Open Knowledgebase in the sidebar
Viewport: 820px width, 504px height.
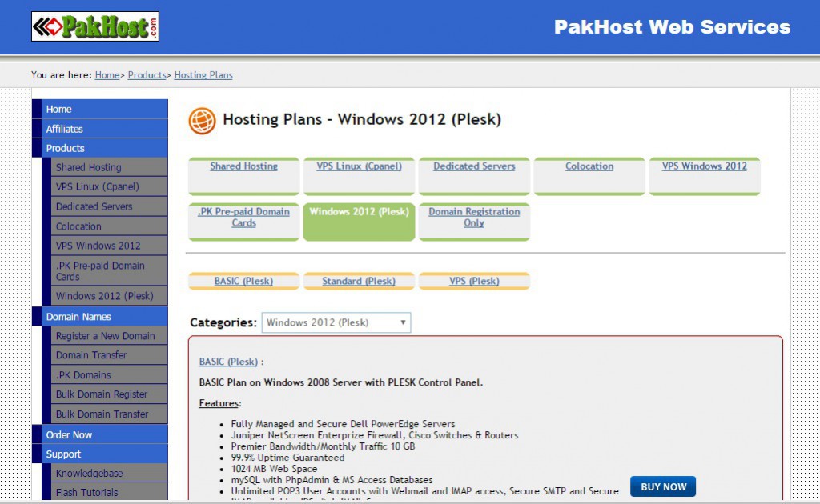tap(109, 473)
